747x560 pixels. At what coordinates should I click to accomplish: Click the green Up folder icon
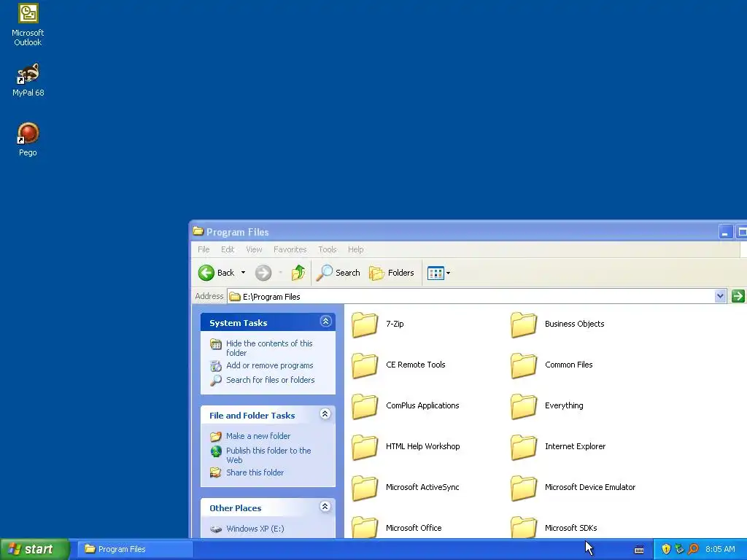click(298, 273)
